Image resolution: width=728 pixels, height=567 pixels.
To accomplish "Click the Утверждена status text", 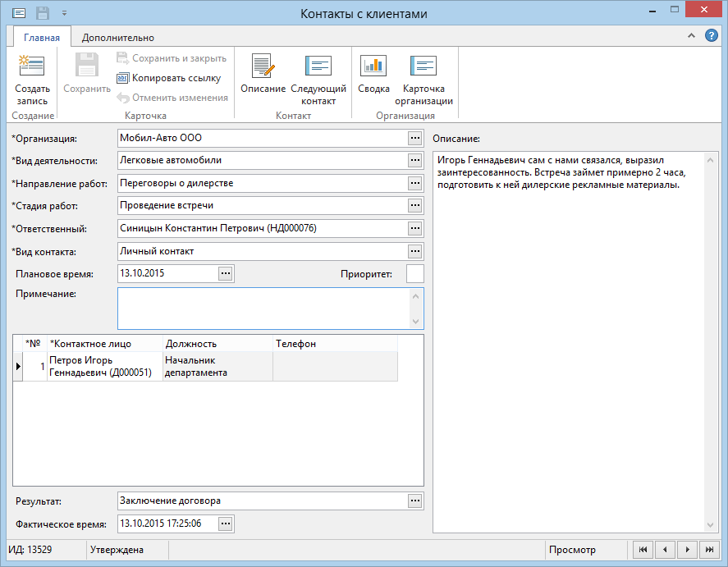I will [x=117, y=550].
